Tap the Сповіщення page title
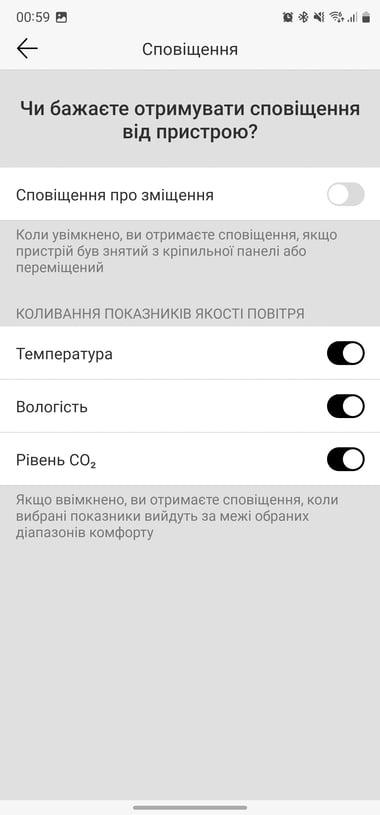The image size is (380, 815). 190,49
